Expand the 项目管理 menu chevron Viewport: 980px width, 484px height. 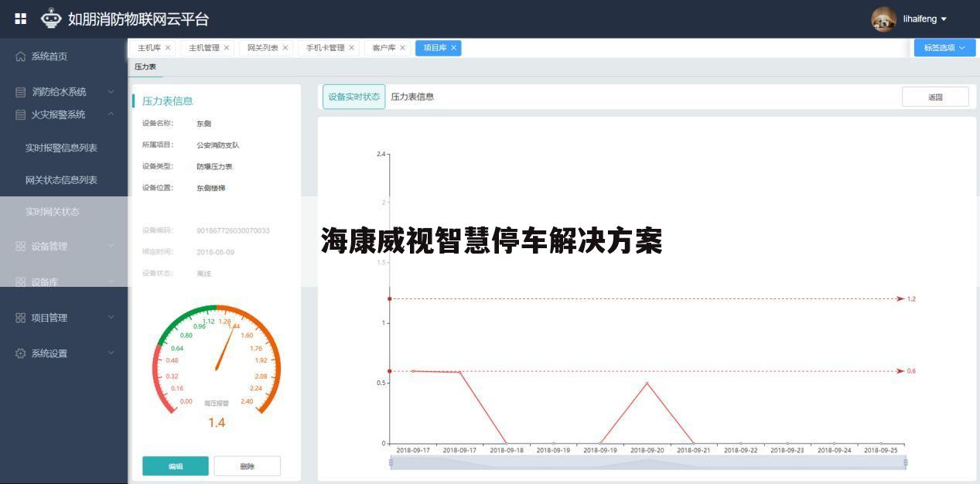111,318
